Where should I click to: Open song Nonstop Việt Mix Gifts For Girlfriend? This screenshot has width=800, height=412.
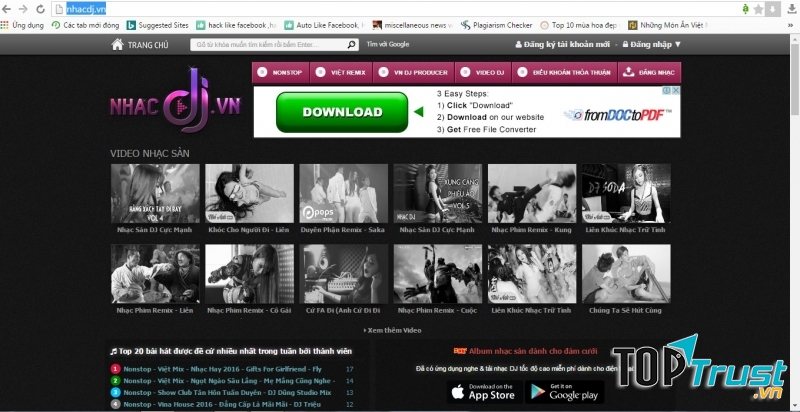tap(222, 369)
